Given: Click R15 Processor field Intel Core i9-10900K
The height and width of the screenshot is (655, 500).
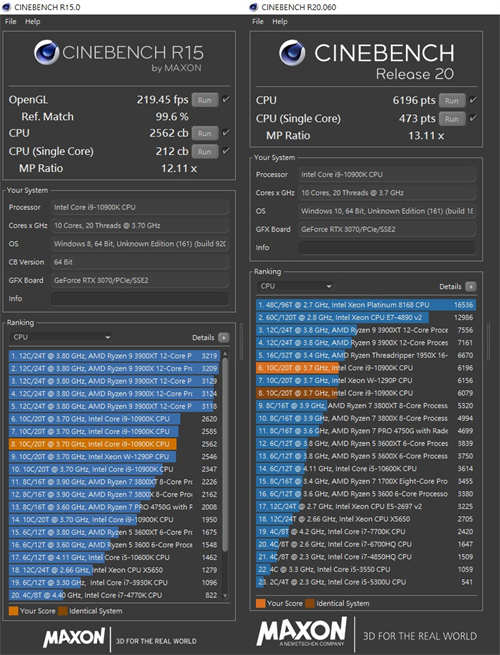Looking at the screenshot, I should (140, 207).
